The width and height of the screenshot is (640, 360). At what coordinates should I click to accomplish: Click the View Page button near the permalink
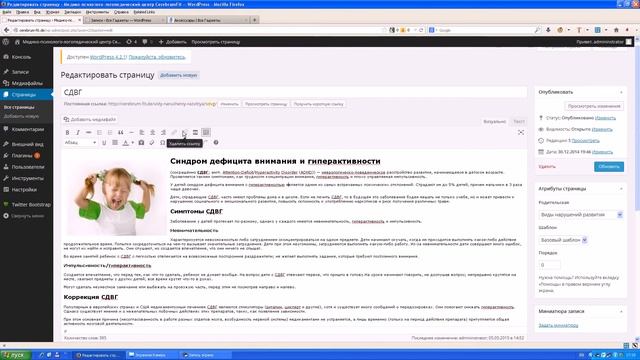pyautogui.click(x=266, y=104)
